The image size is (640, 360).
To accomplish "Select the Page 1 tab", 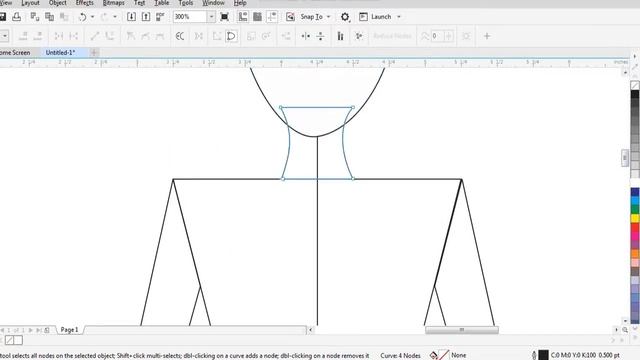I will [x=69, y=330].
